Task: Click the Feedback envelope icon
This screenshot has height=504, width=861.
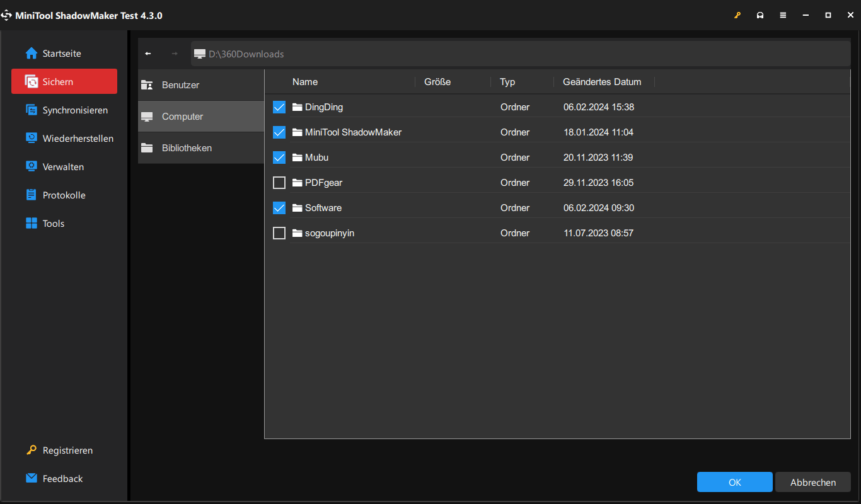Action: coord(32,478)
